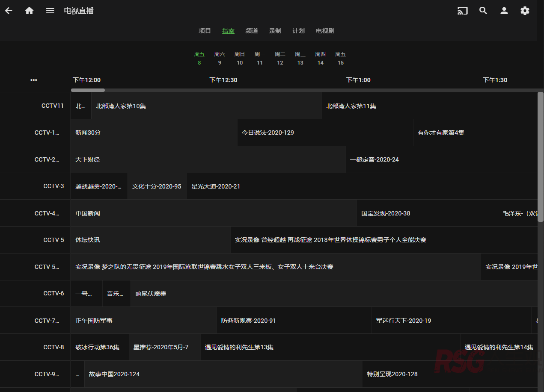
Task: Open program 今日说法-2020-129
Action: (x=325, y=133)
